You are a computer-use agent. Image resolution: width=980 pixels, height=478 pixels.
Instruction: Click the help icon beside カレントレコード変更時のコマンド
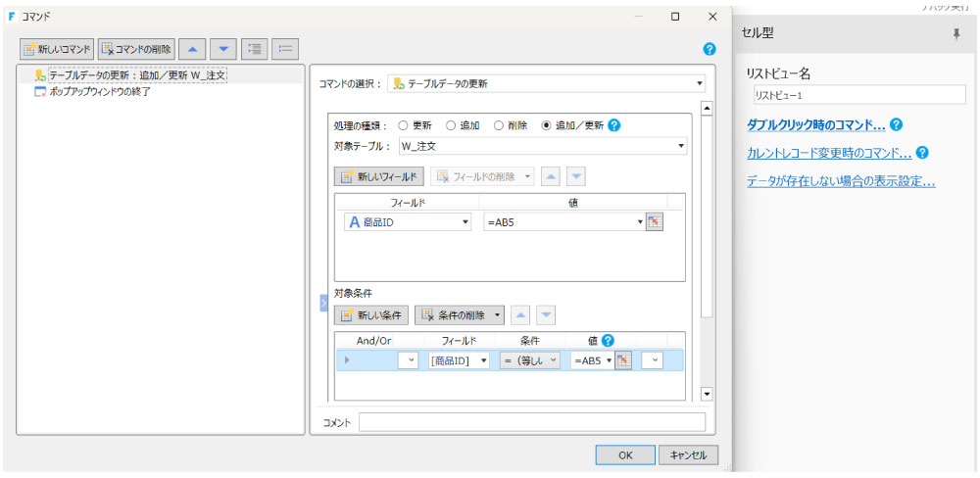pyautogui.click(x=922, y=153)
